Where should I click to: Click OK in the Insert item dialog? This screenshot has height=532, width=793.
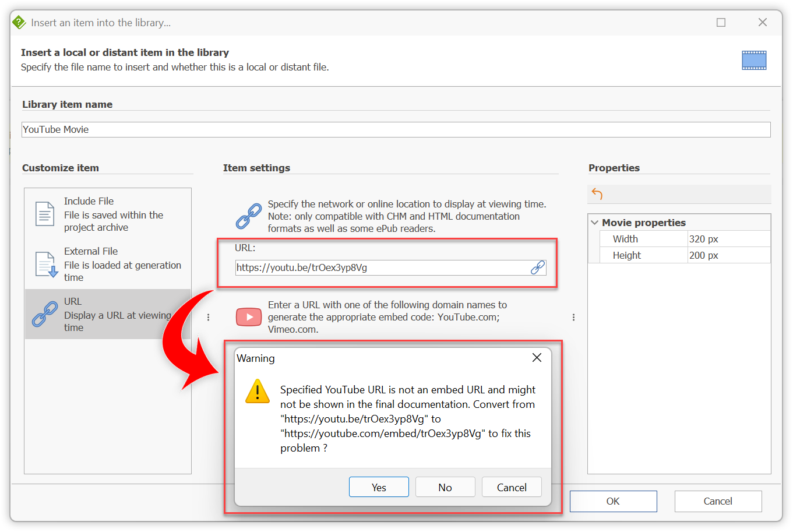(613, 501)
